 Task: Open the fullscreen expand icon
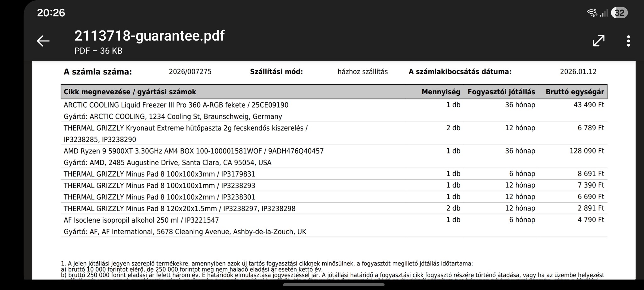(598, 41)
